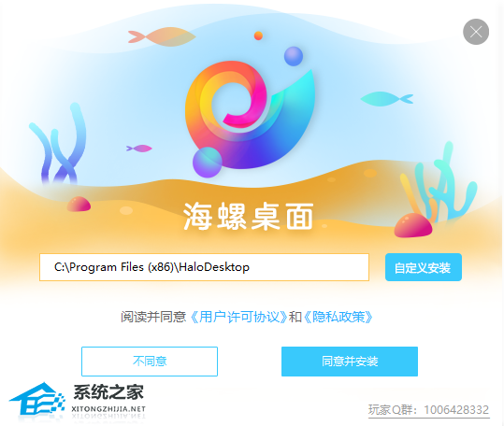
Task: Click the colorful conch shell logo
Action: pos(250,115)
